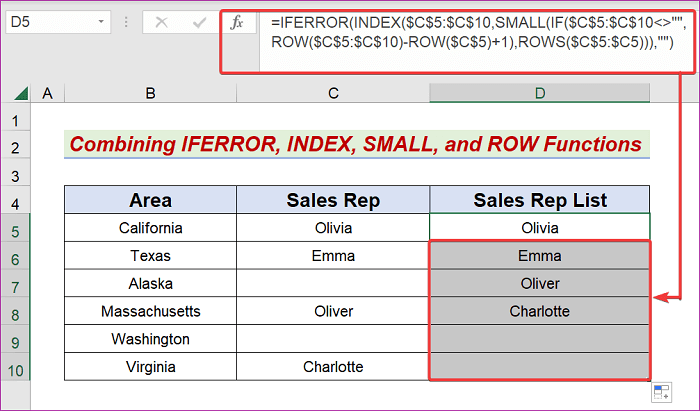
Task: Select the Massachusetts cell
Action: click(150, 311)
